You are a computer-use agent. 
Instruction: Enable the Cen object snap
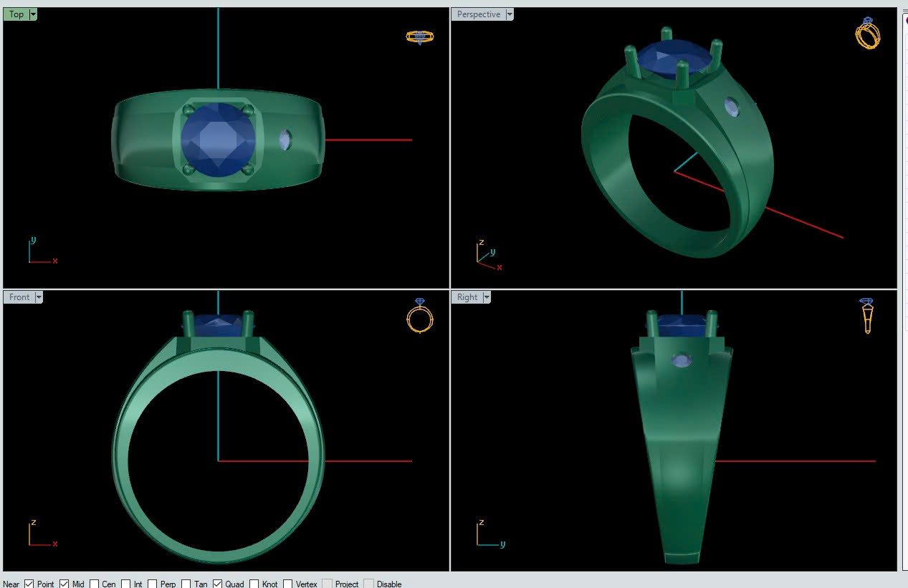pos(95,584)
